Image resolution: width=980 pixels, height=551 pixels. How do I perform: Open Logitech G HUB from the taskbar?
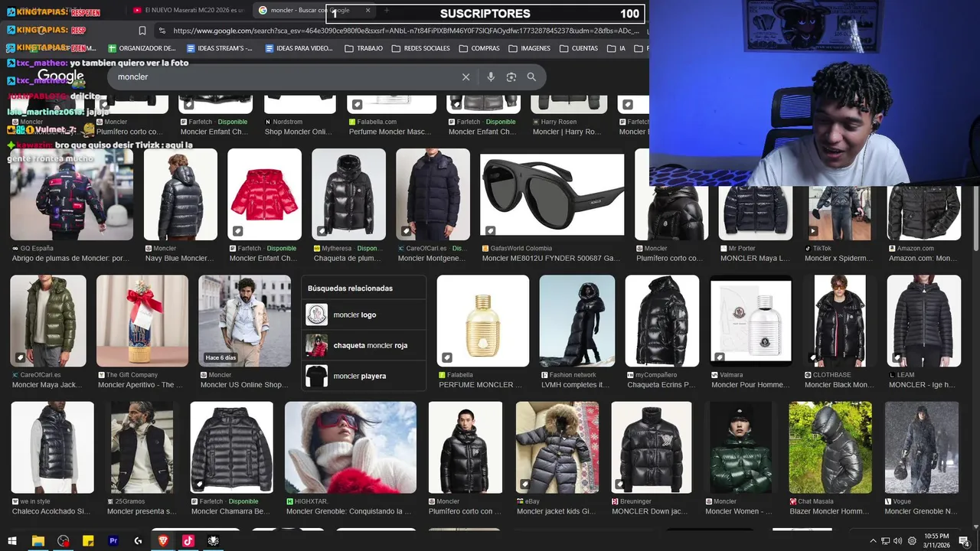click(138, 540)
